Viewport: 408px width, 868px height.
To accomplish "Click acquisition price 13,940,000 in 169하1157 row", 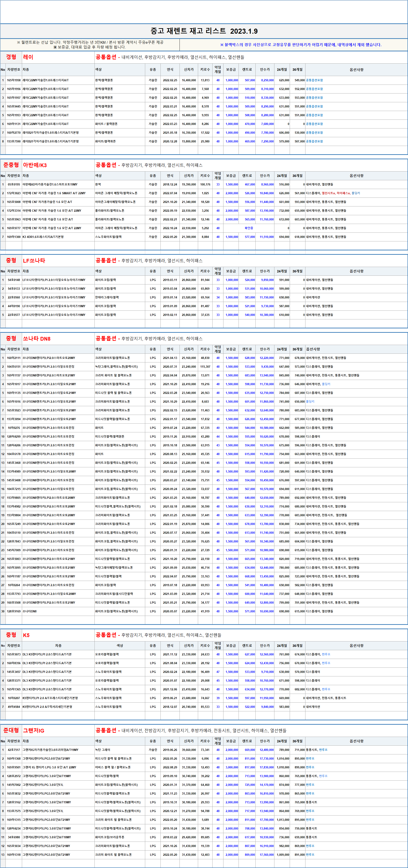I will (267, 375).
